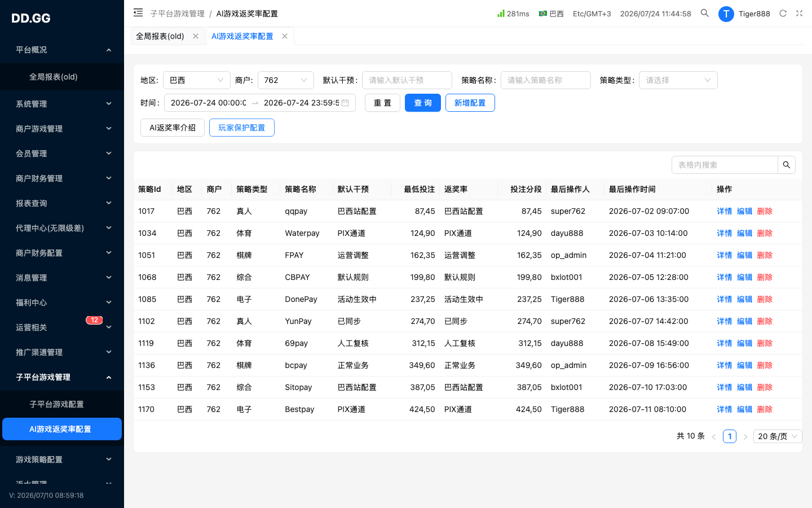
Task: Close the 全局报表(old) tab
Action: click(x=196, y=36)
